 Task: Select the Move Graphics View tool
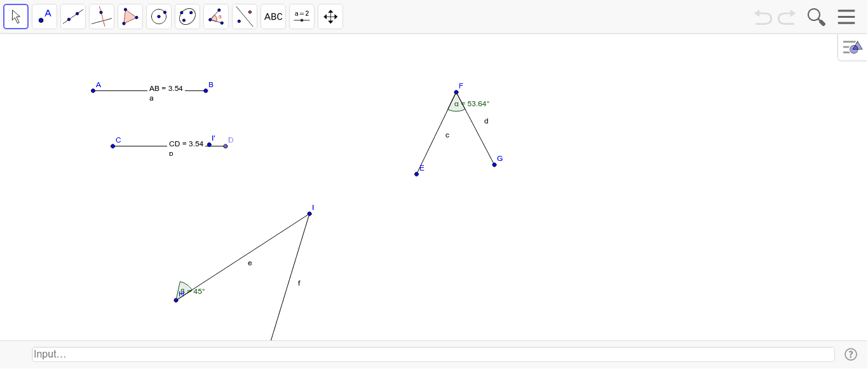tap(330, 16)
